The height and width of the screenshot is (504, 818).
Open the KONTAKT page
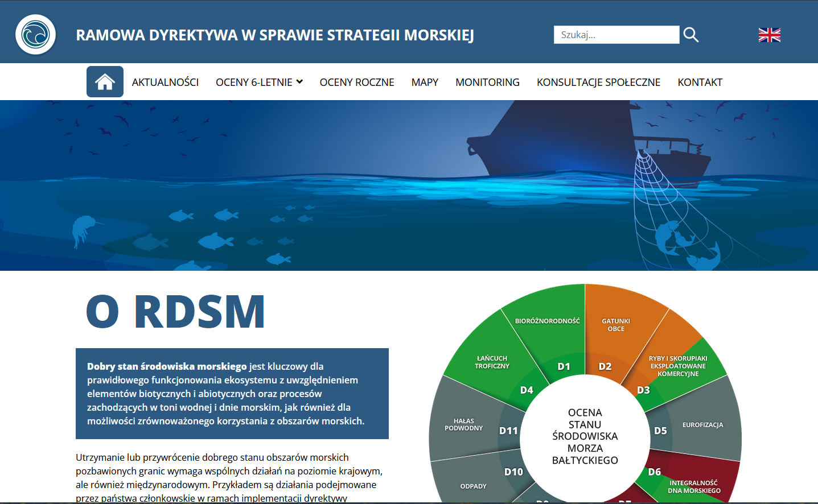[x=700, y=81]
